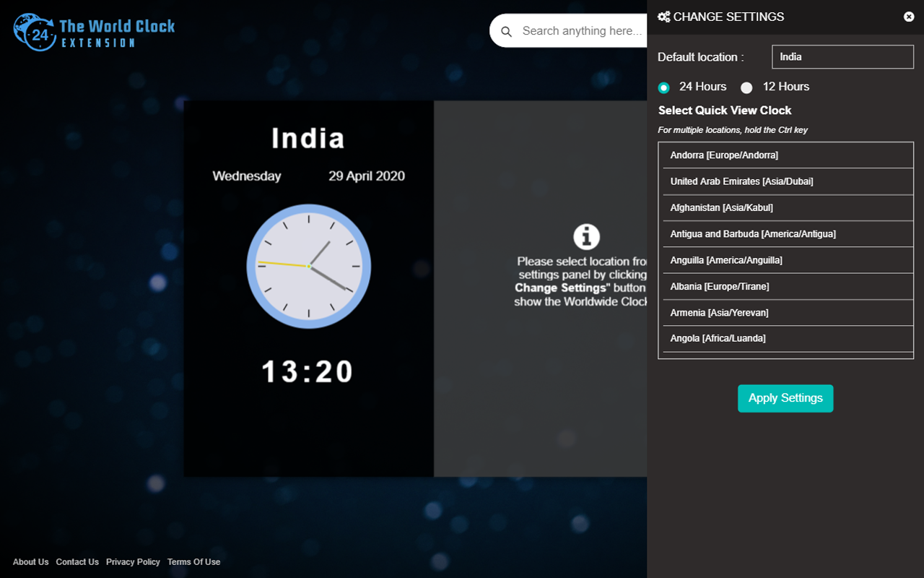Click the Apply Settings button

(x=785, y=398)
